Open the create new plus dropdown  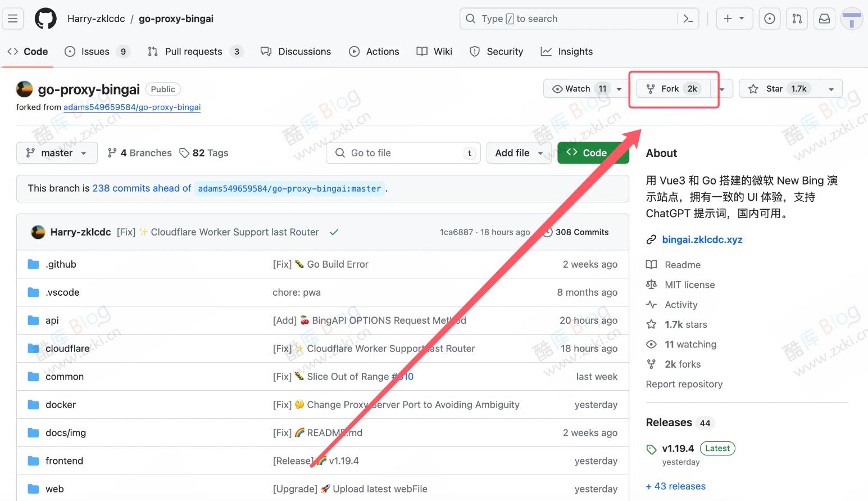click(734, 18)
